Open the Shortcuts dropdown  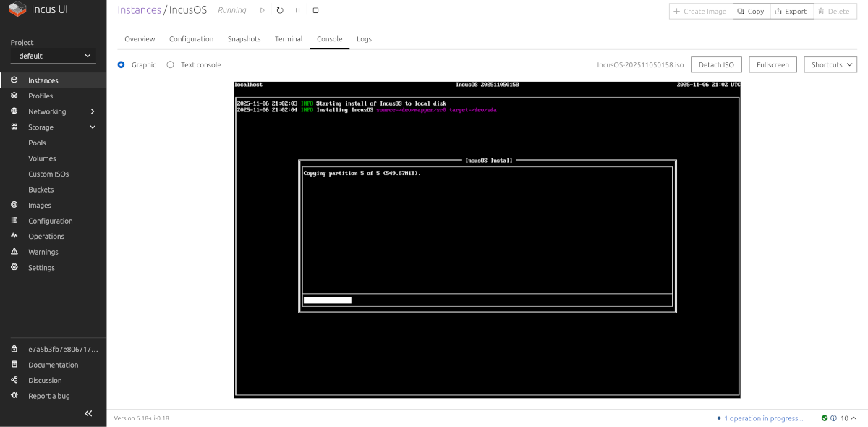tap(830, 64)
